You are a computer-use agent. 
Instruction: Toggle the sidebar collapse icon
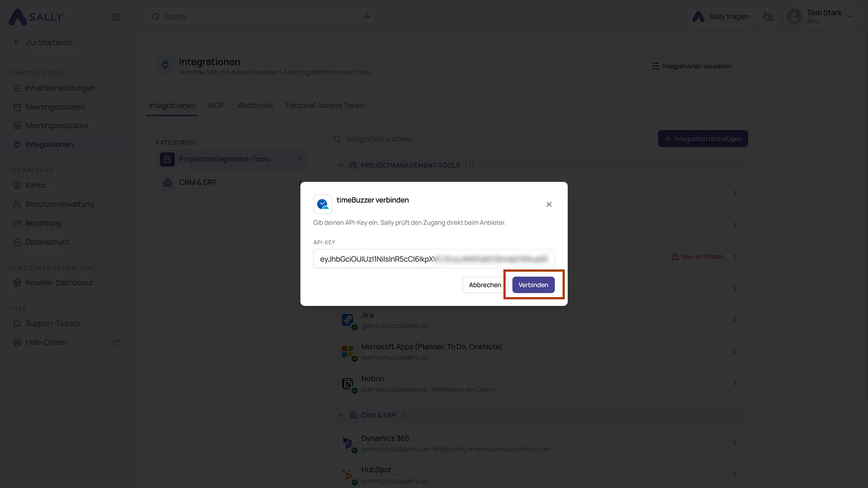116,17
